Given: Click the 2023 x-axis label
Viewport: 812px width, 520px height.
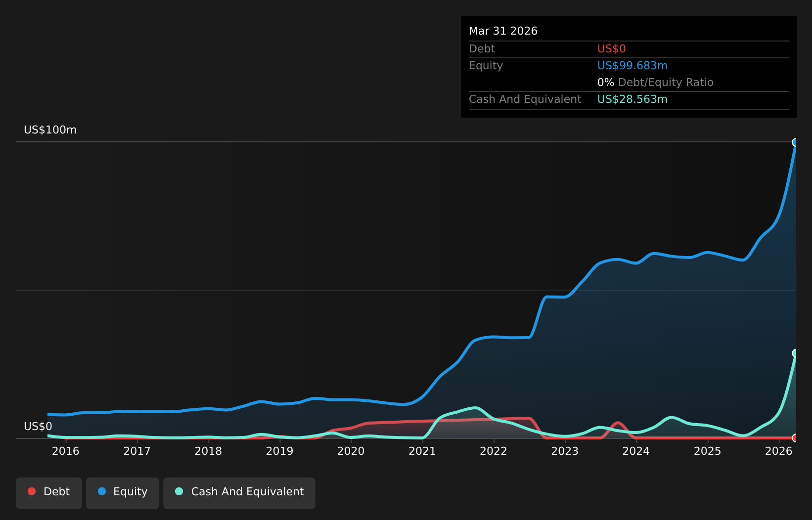Looking at the screenshot, I should pyautogui.click(x=565, y=451).
